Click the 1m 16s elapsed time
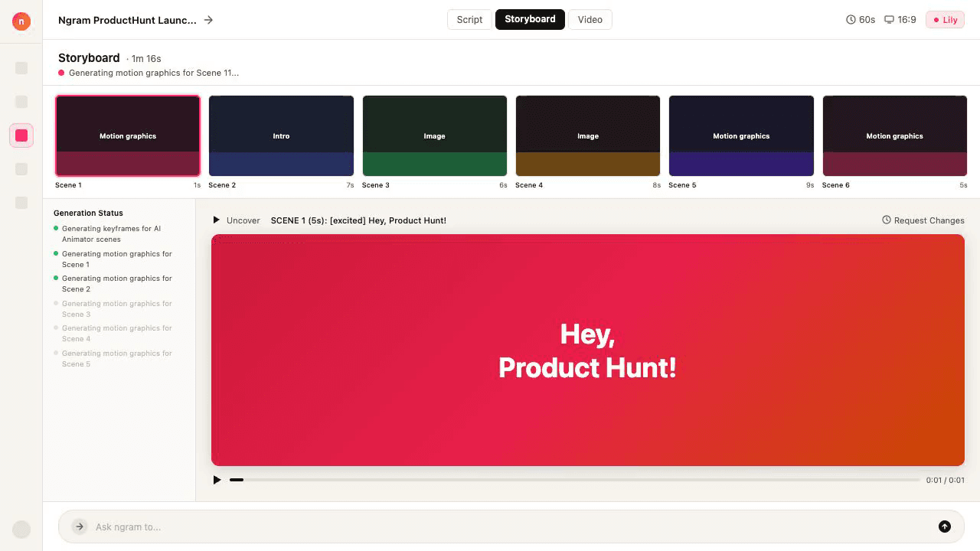The image size is (980, 551). 146,59
